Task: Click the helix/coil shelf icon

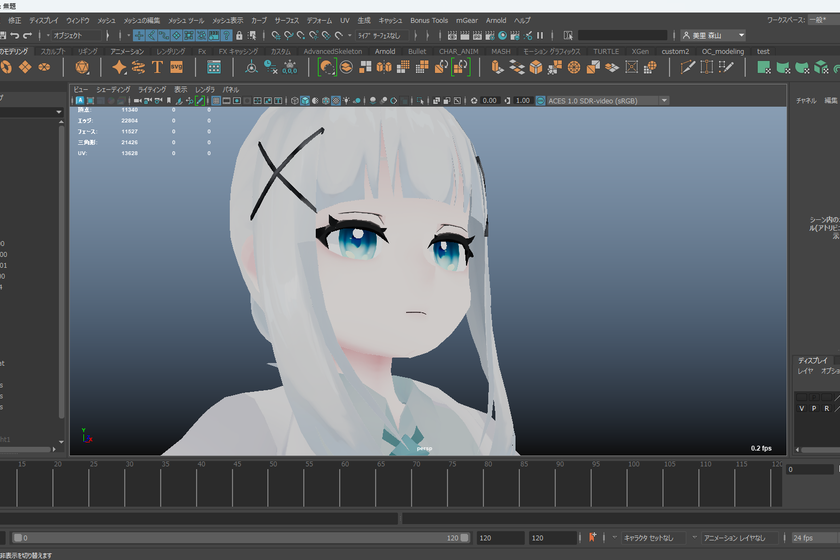Action: click(x=138, y=67)
